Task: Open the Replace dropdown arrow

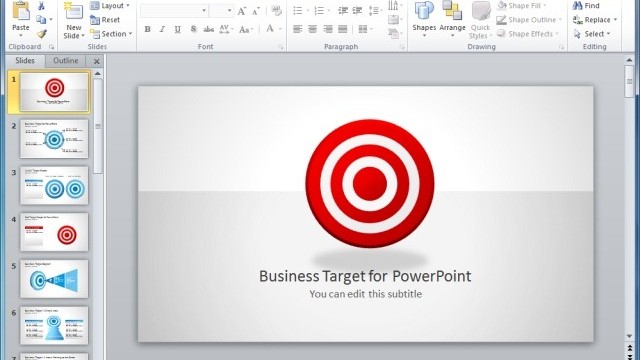Action: point(615,20)
